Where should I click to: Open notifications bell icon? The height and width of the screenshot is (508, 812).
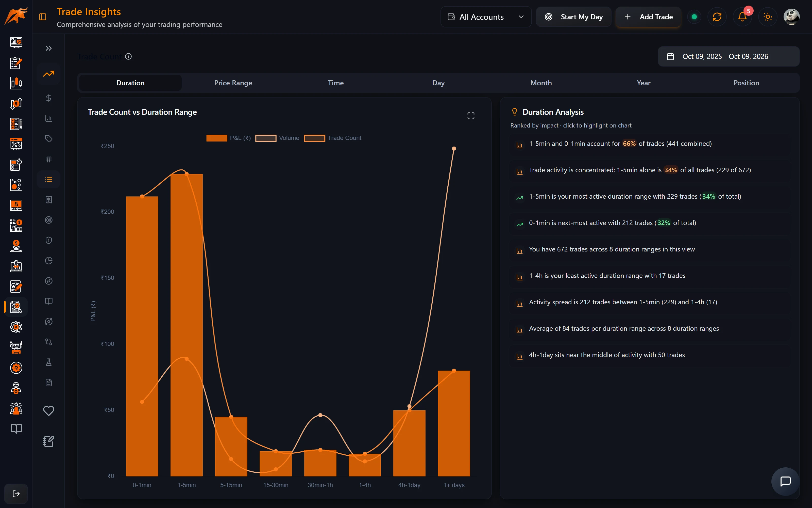tap(742, 17)
